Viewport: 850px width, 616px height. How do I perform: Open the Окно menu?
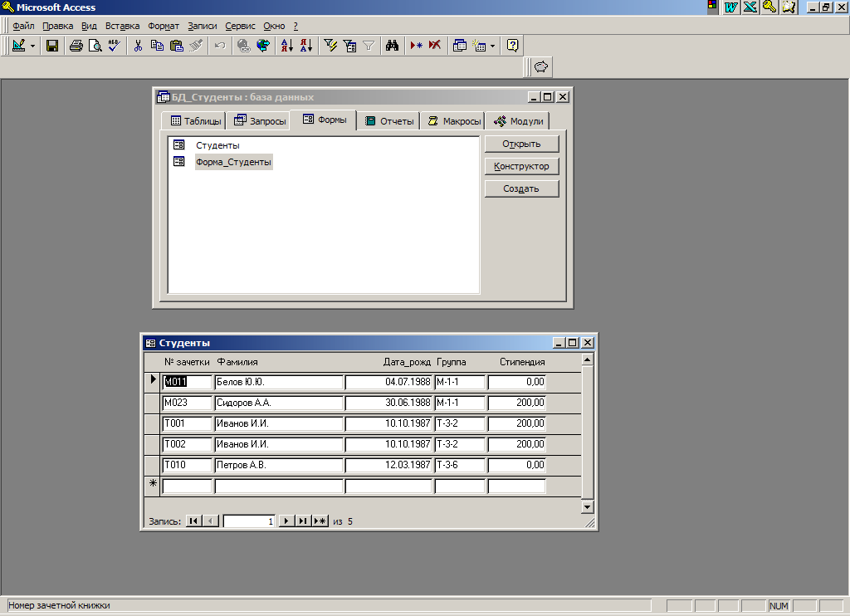274,26
